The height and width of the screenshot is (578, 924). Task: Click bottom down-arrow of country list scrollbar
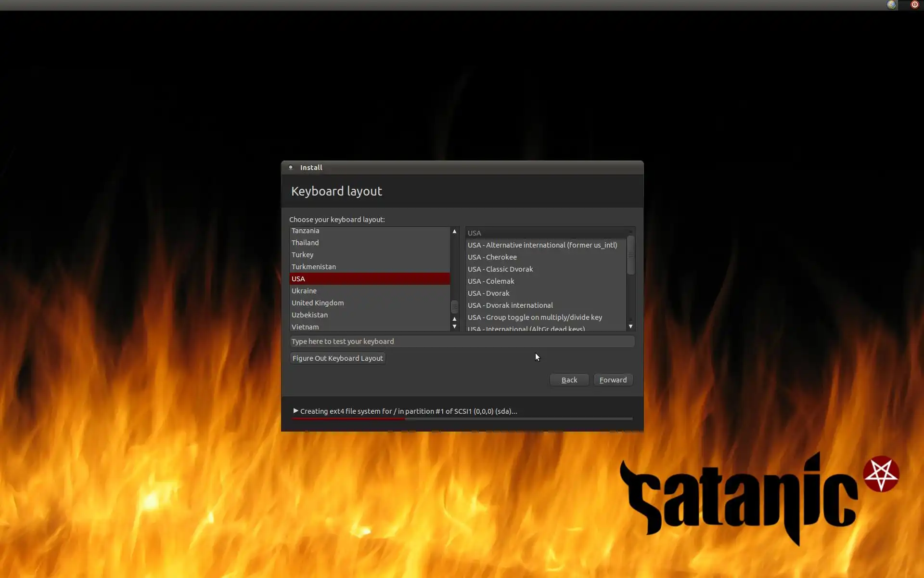coord(454,327)
